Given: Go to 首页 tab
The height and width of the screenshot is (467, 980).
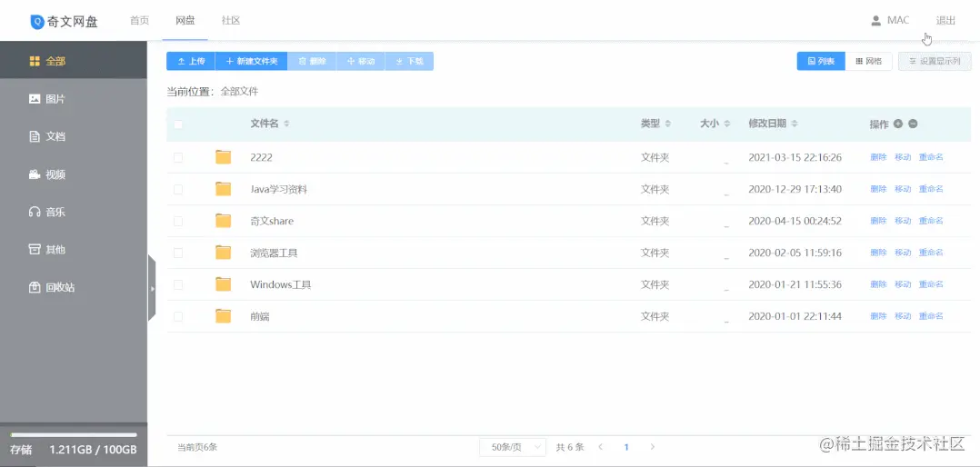Looking at the screenshot, I should click(139, 21).
